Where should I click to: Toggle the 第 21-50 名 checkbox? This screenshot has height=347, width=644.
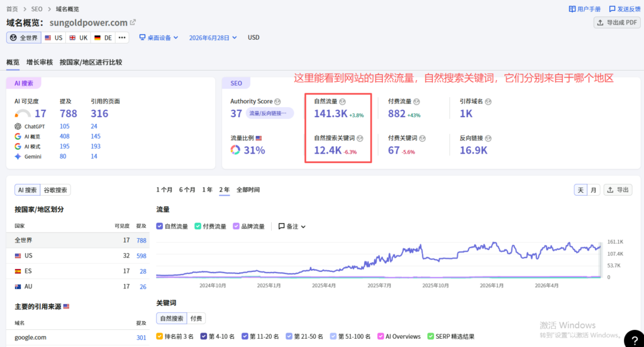tap(289, 336)
